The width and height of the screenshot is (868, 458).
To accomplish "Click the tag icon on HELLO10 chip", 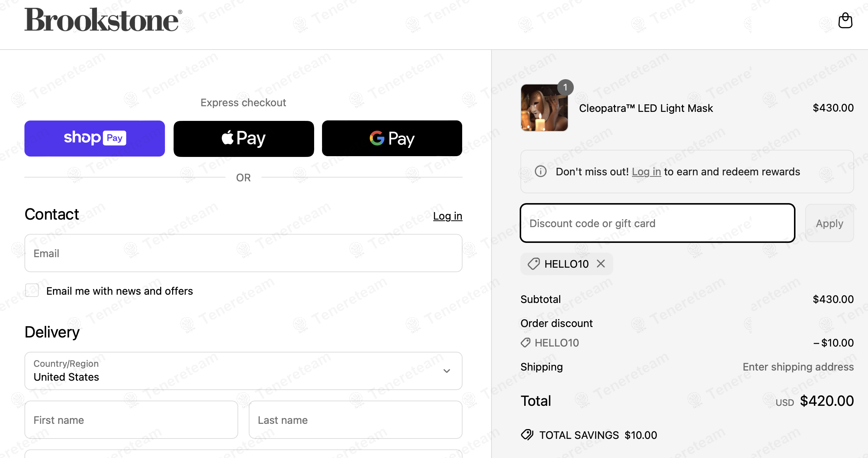I will (534, 264).
